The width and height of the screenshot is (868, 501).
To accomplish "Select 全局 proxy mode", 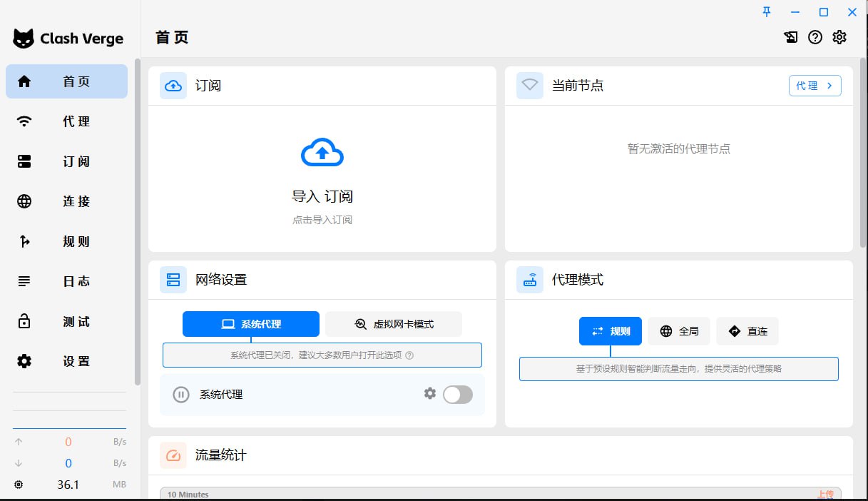I will (679, 331).
